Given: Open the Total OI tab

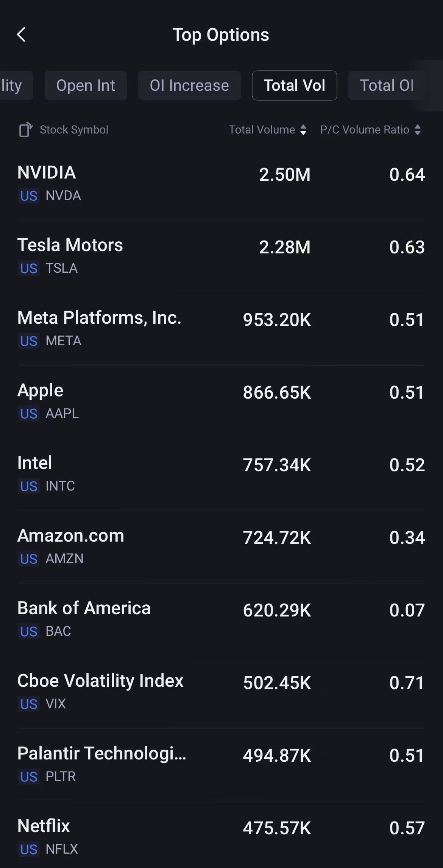Looking at the screenshot, I should [x=387, y=85].
